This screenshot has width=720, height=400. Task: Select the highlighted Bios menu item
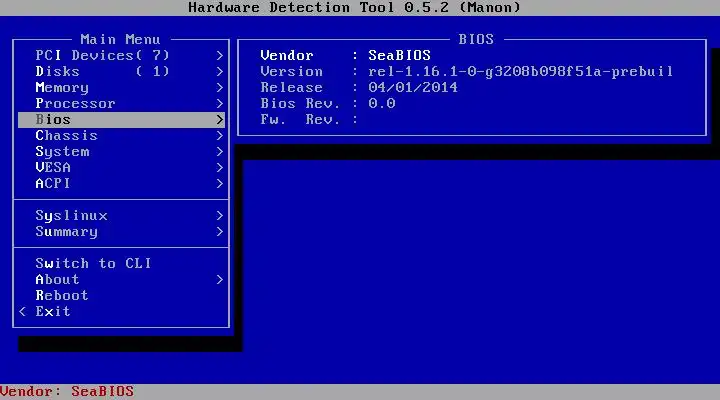tap(121, 120)
